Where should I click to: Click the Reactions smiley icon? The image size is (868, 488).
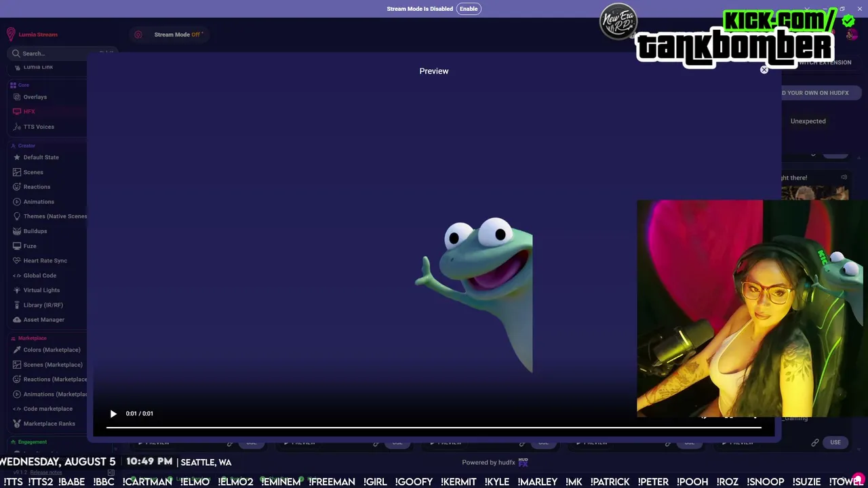pyautogui.click(x=18, y=187)
